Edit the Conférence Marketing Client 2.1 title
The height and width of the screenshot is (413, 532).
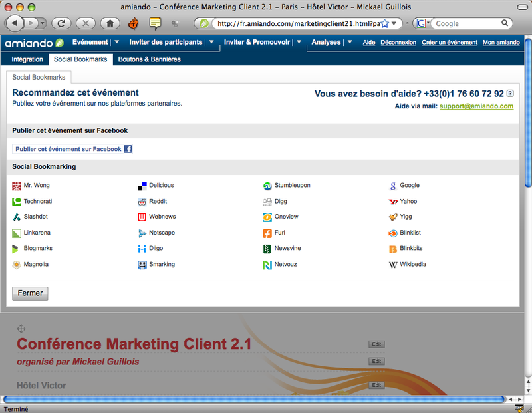click(x=376, y=344)
